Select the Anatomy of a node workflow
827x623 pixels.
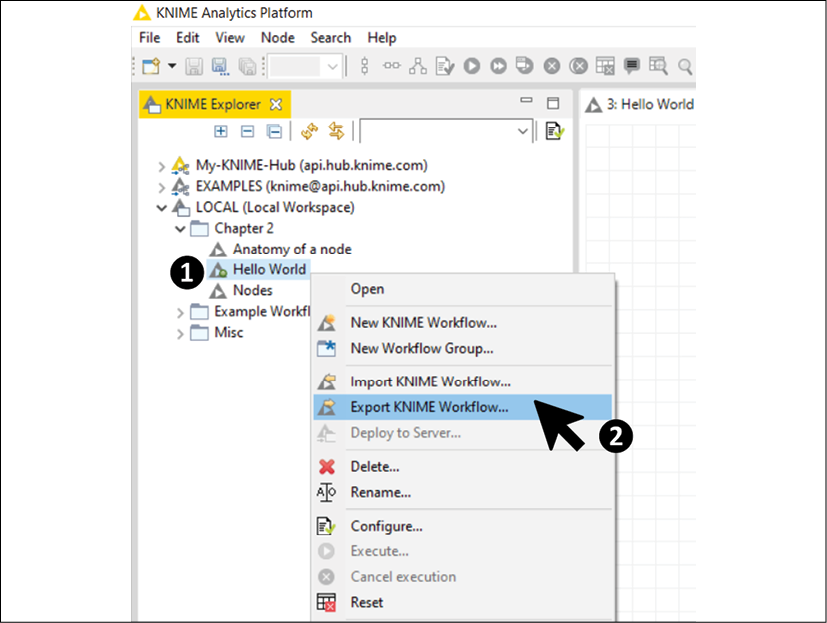click(x=292, y=249)
